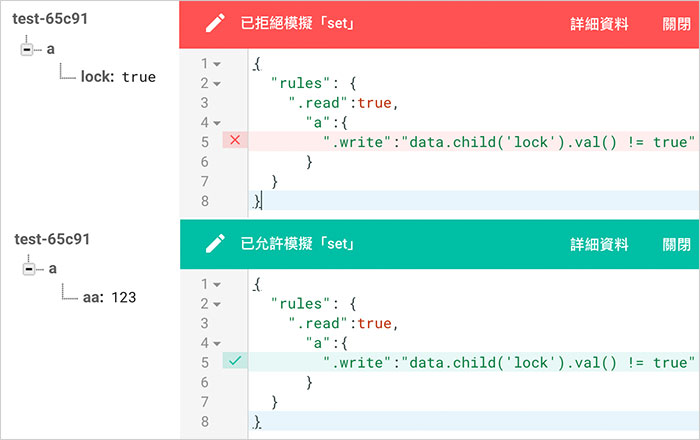The image size is (700, 440).
Task: Collapse node "a" above the "aa: 123" entry
Action: [x=27, y=268]
